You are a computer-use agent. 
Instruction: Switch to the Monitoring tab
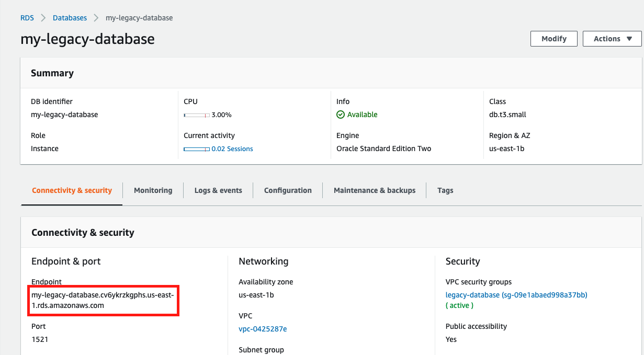coord(153,190)
